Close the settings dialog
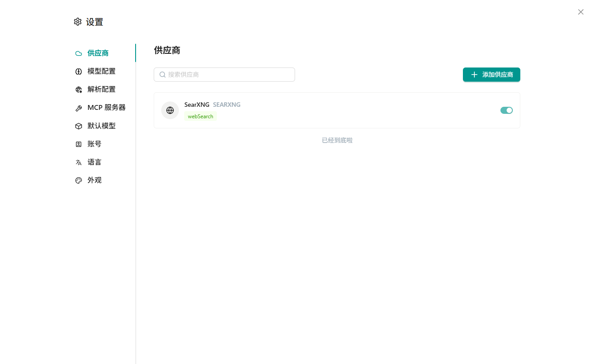 pyautogui.click(x=581, y=12)
